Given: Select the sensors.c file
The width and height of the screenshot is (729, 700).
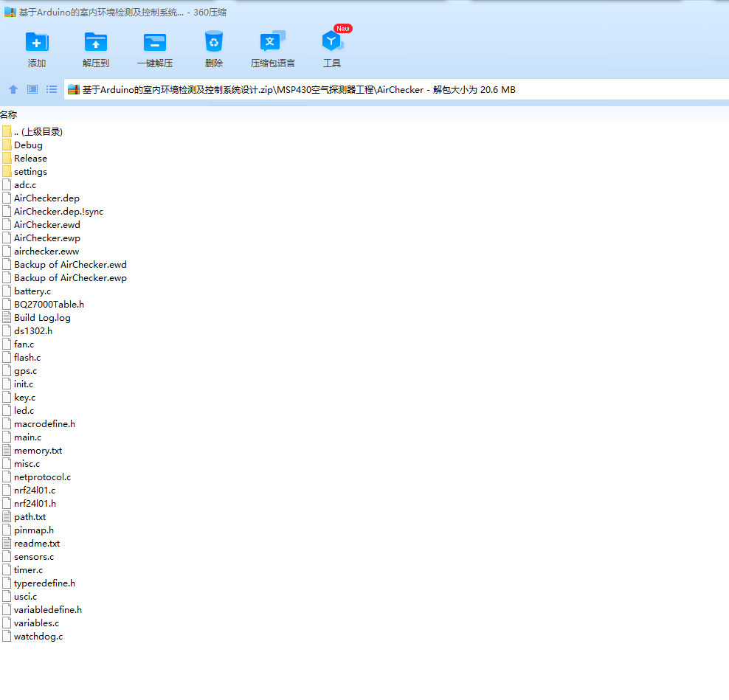Looking at the screenshot, I should point(28,557).
